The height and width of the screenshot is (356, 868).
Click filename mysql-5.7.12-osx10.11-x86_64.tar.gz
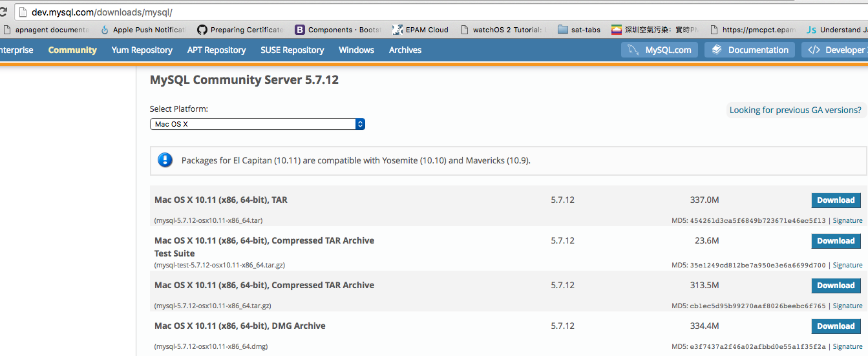[x=213, y=306]
